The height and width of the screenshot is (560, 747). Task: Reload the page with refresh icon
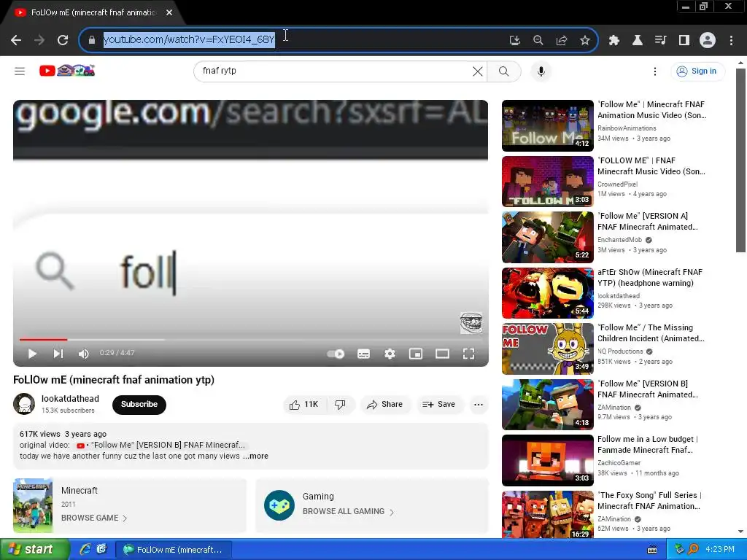pyautogui.click(x=63, y=40)
